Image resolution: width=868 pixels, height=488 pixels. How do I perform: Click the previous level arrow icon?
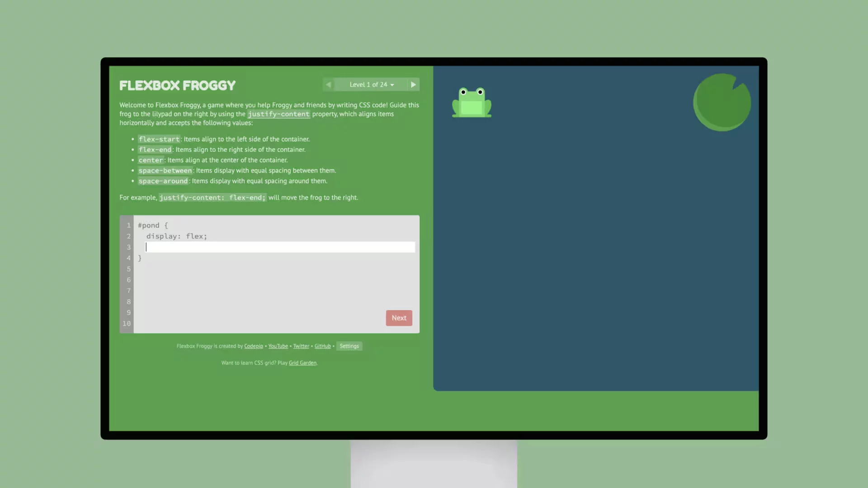[328, 84]
